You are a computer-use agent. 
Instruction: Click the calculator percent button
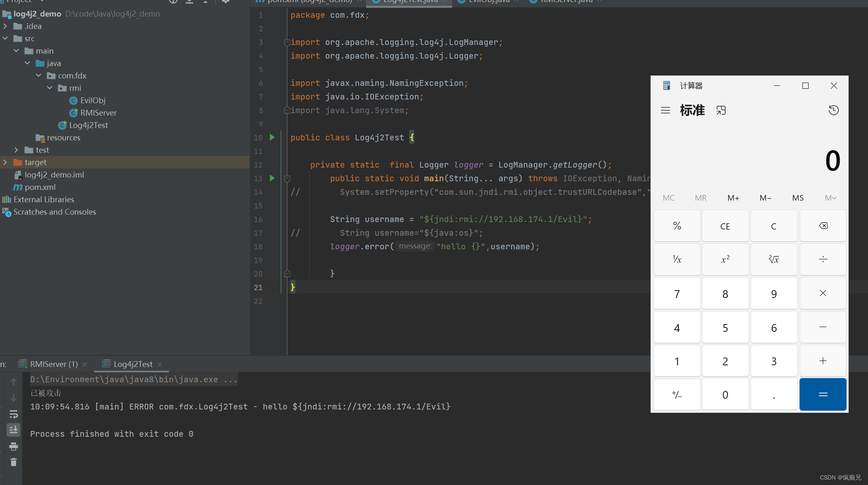coord(677,226)
